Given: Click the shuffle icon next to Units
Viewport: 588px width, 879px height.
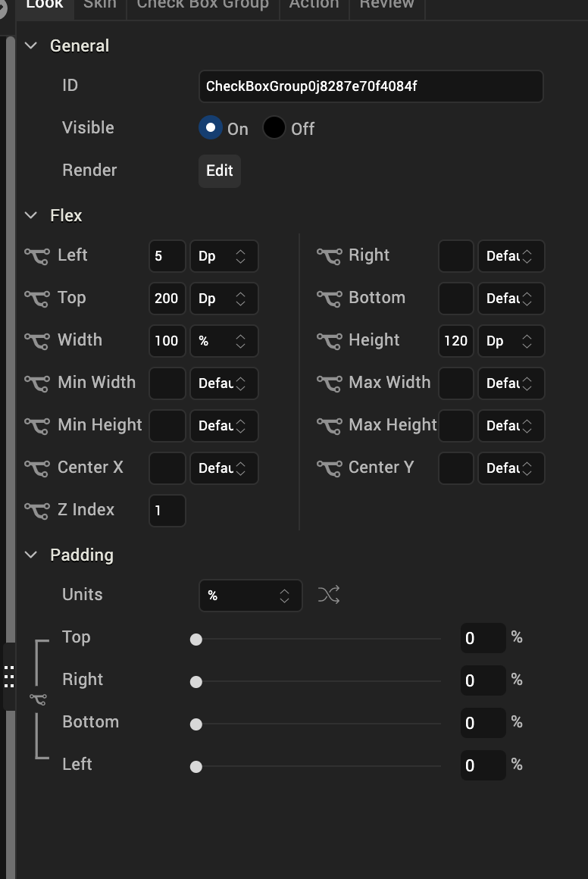Looking at the screenshot, I should (x=329, y=595).
